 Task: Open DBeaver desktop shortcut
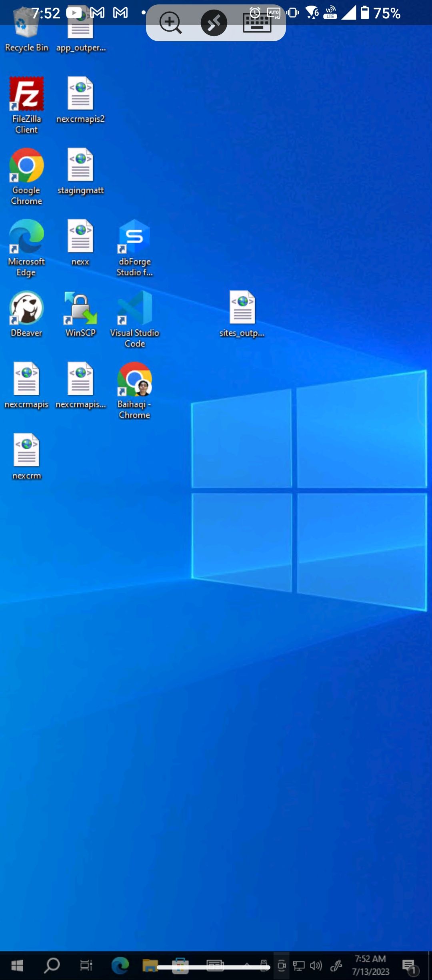point(26,314)
